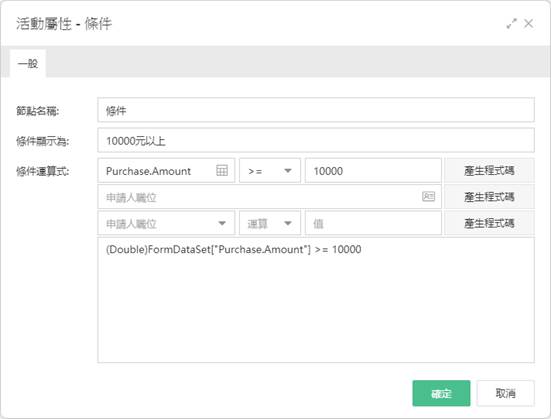551x419 pixels.
Task: Expand the 申請人職位 dropdown list
Action: tap(166, 223)
